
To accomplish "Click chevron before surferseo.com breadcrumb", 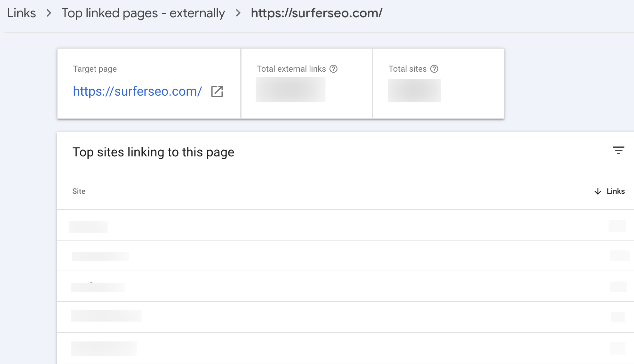I will click(x=238, y=13).
